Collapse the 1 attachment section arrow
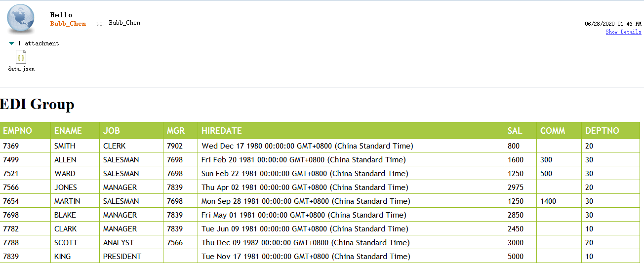 click(x=12, y=43)
